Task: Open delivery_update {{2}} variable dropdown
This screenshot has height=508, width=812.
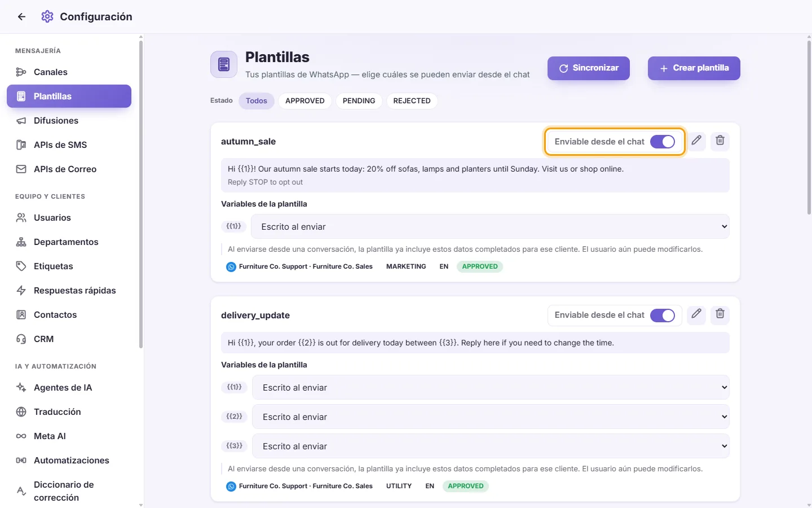Action: tap(491, 417)
